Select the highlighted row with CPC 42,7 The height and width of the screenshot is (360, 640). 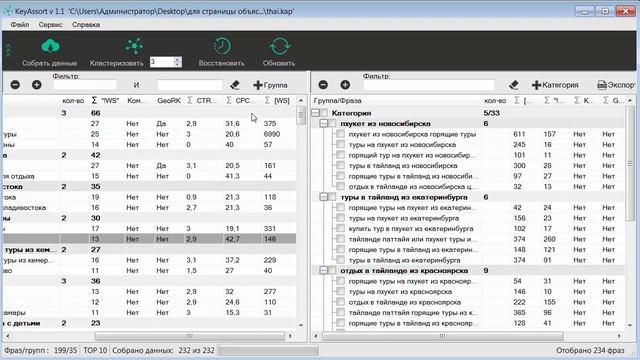click(x=149, y=239)
